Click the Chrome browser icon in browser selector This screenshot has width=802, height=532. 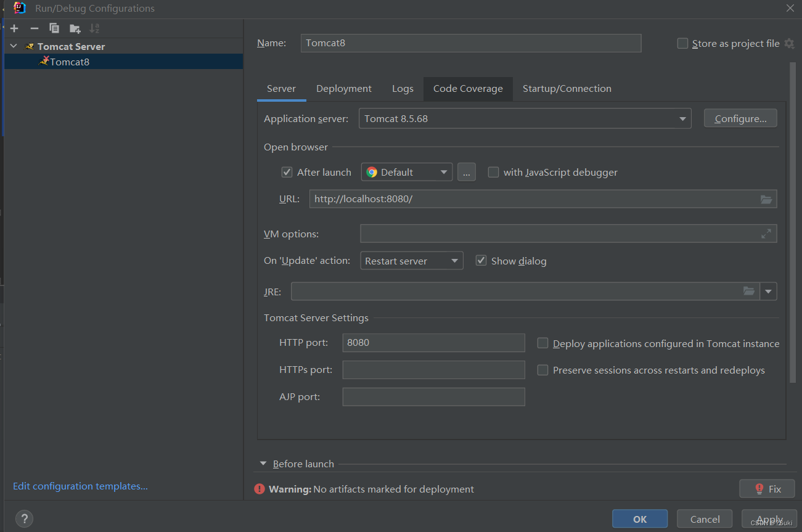click(372, 172)
